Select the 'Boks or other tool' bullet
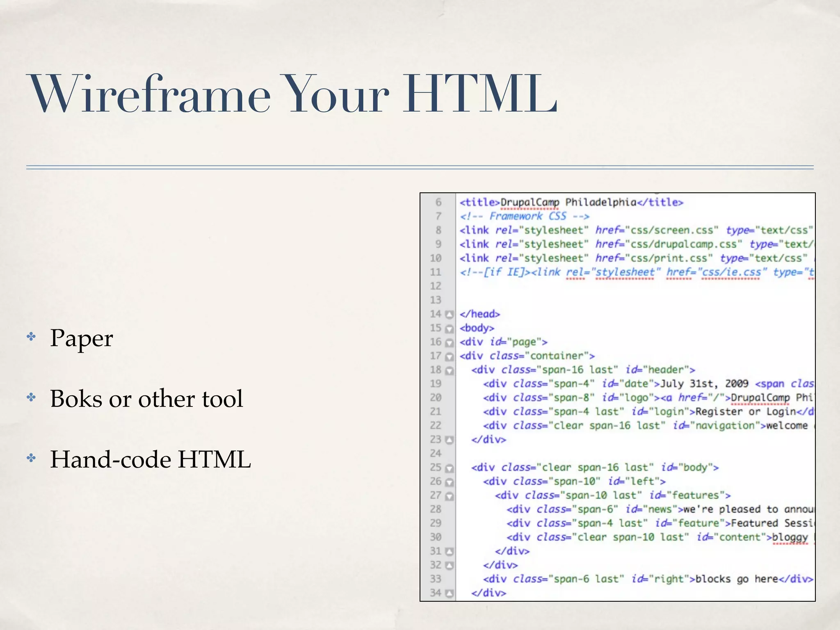This screenshot has width=840, height=630. pos(147,398)
